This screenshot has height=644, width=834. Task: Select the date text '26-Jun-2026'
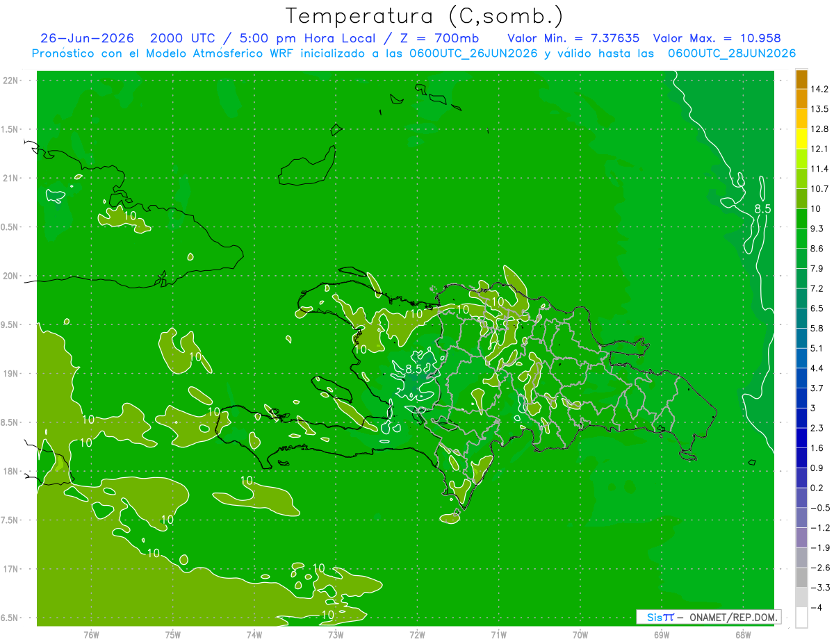[x=87, y=38]
